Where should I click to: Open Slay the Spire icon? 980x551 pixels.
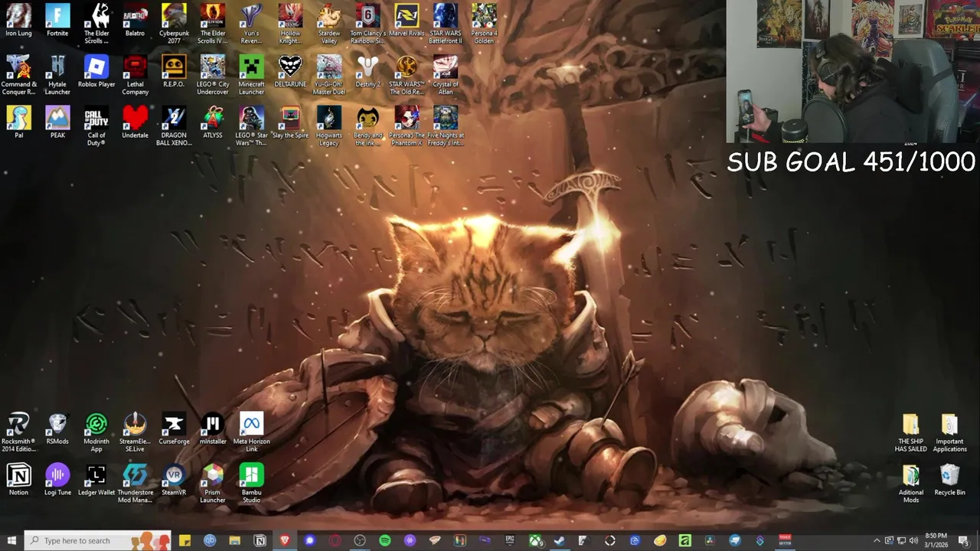click(x=290, y=122)
